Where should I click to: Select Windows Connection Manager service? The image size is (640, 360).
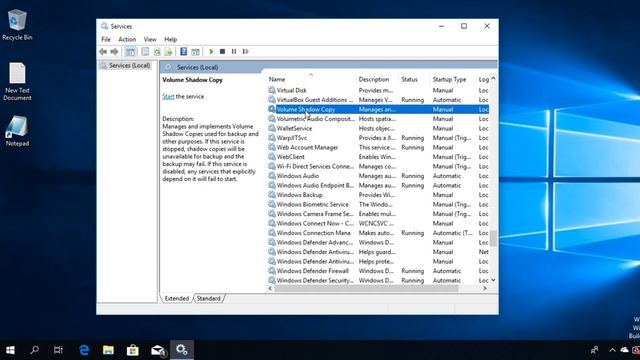click(x=378, y=233)
